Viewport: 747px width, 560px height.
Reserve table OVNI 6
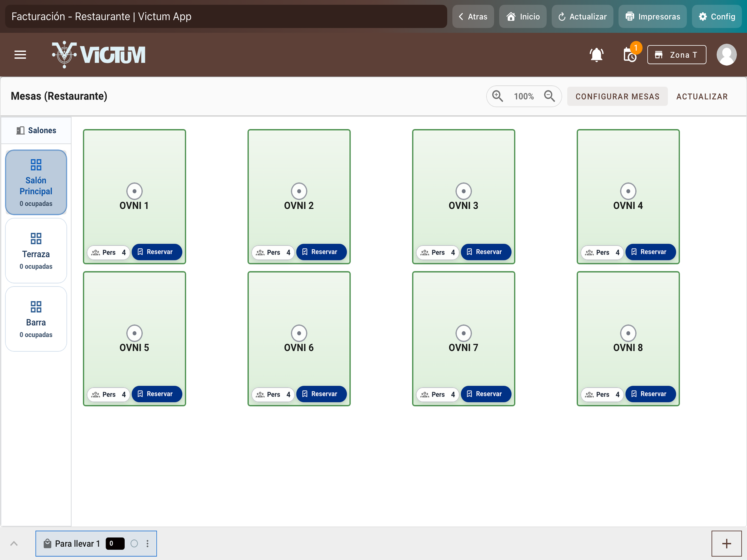click(x=321, y=394)
